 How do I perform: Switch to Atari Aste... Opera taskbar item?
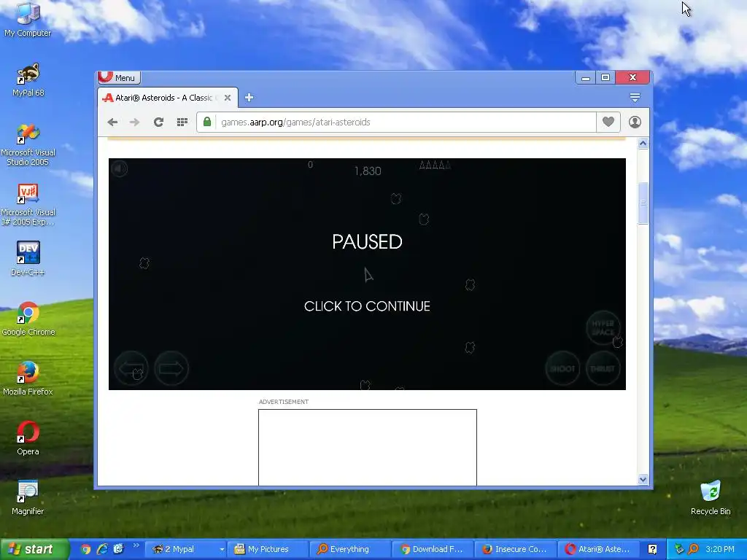597,549
